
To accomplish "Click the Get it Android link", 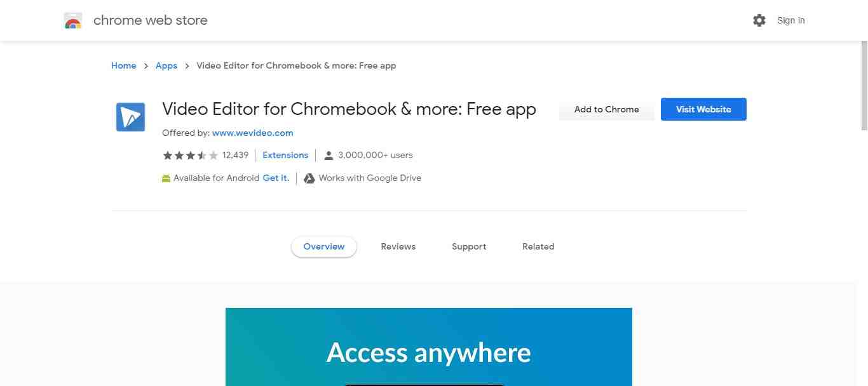I will pos(275,178).
